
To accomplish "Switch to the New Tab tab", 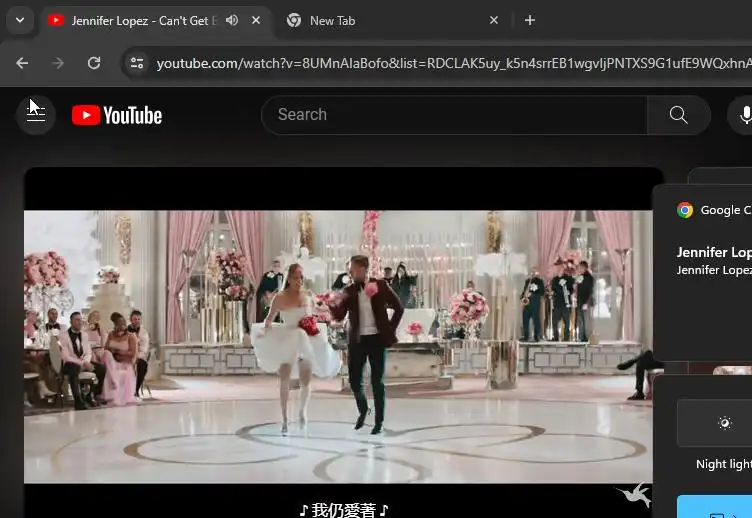I will [x=332, y=21].
